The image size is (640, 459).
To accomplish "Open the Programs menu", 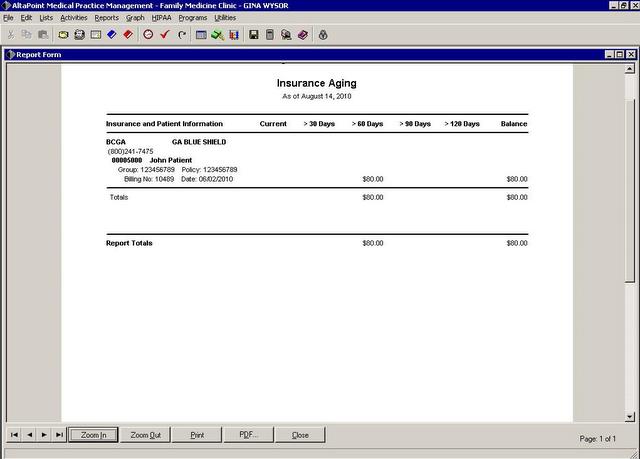I will 193,18.
